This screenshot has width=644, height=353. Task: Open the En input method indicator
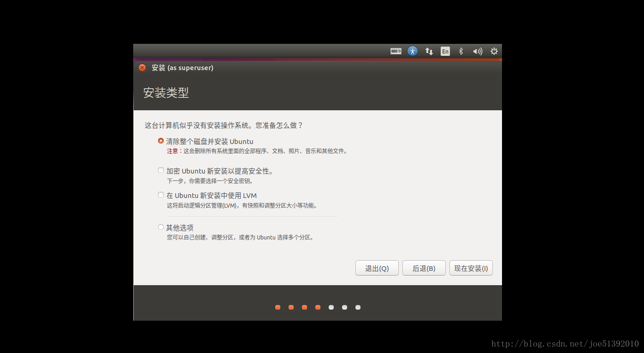pyautogui.click(x=445, y=51)
